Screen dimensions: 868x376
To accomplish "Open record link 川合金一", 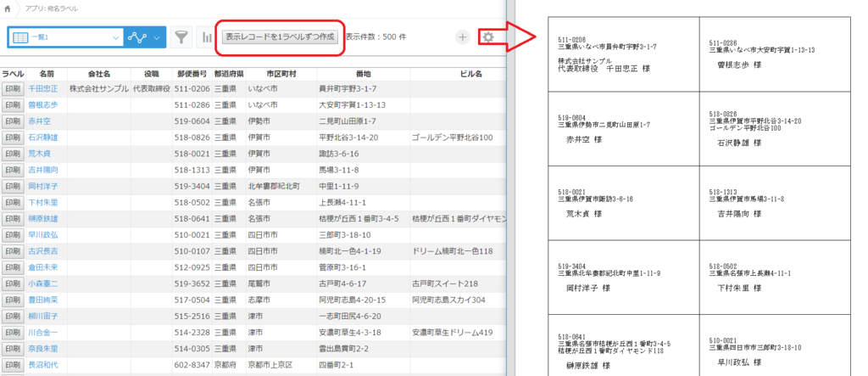I will 43,333.
